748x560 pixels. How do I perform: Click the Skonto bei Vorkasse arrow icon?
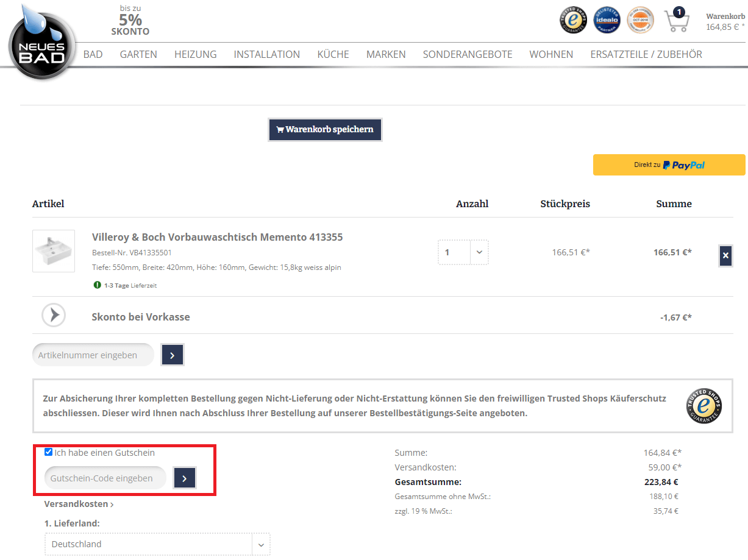pyautogui.click(x=54, y=315)
